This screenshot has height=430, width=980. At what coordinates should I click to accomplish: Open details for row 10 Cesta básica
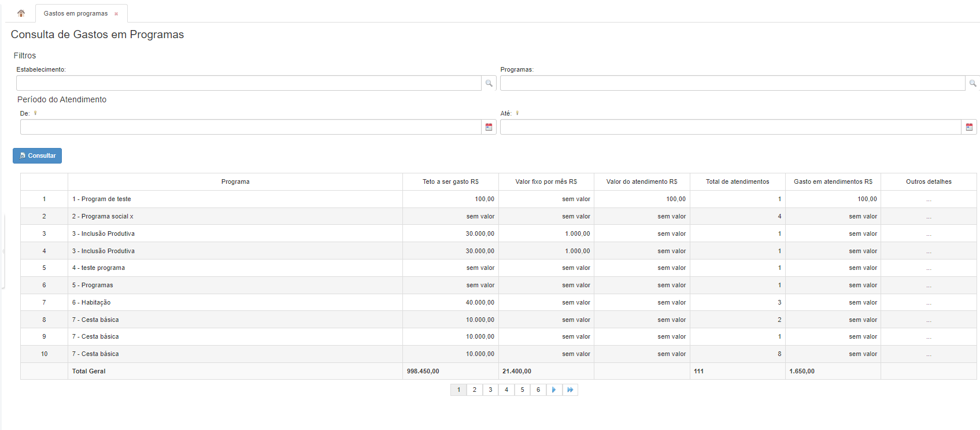(x=929, y=354)
